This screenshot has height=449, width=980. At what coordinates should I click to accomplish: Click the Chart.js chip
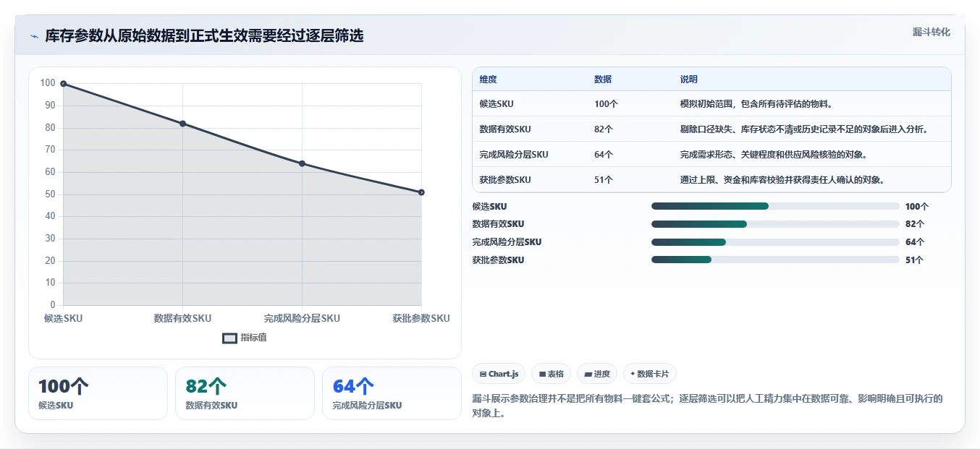tap(499, 374)
